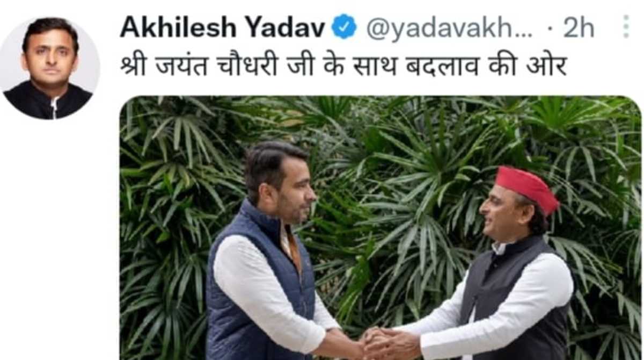Image resolution: width=644 pixels, height=360 pixels.
Task: Open the attached handshake photo
Action: (x=380, y=228)
